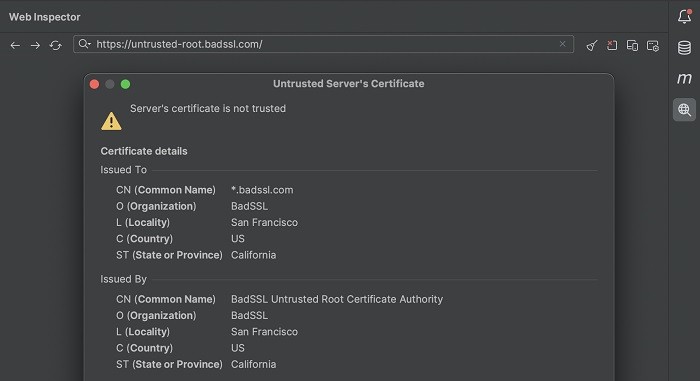
Task: Click the browser window with gear icon
Action: [x=653, y=46]
